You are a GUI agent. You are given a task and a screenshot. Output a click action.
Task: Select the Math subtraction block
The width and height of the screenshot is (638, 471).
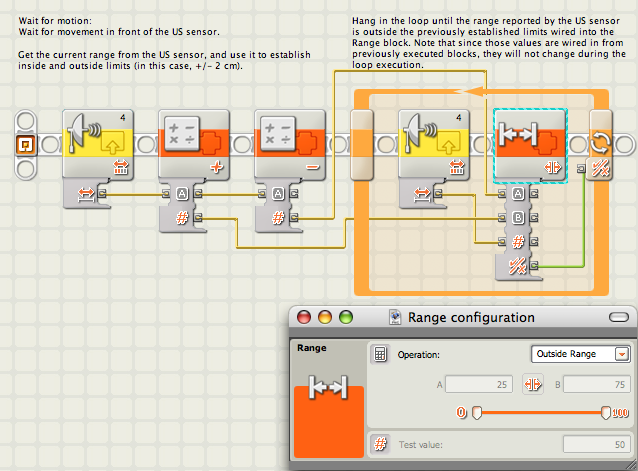pyautogui.click(x=290, y=143)
